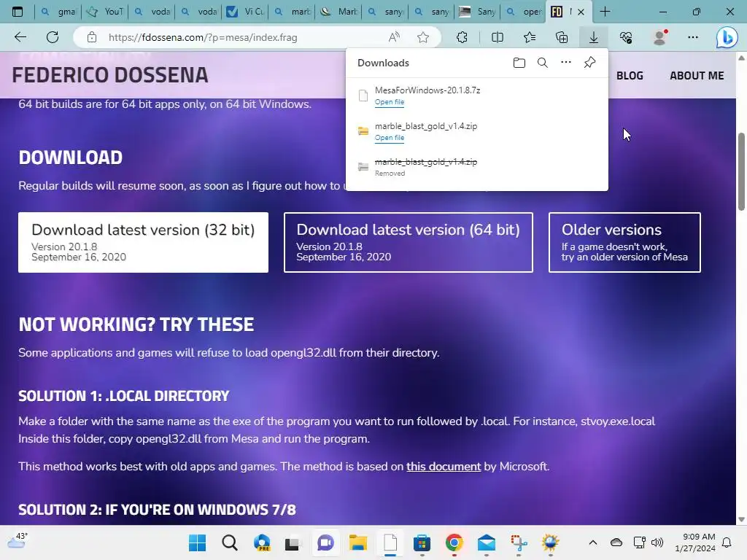
Task: Start the Read aloud icon in address bar
Action: point(394,37)
